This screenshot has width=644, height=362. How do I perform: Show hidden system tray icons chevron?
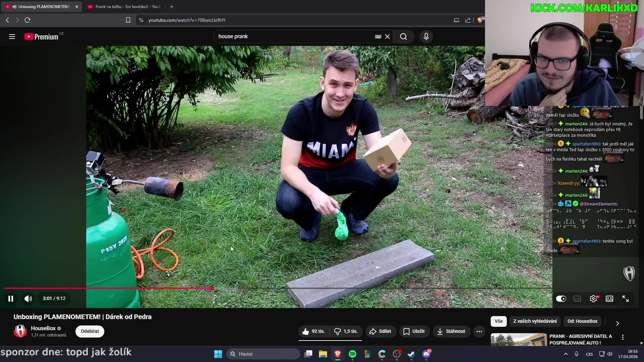click(566, 354)
